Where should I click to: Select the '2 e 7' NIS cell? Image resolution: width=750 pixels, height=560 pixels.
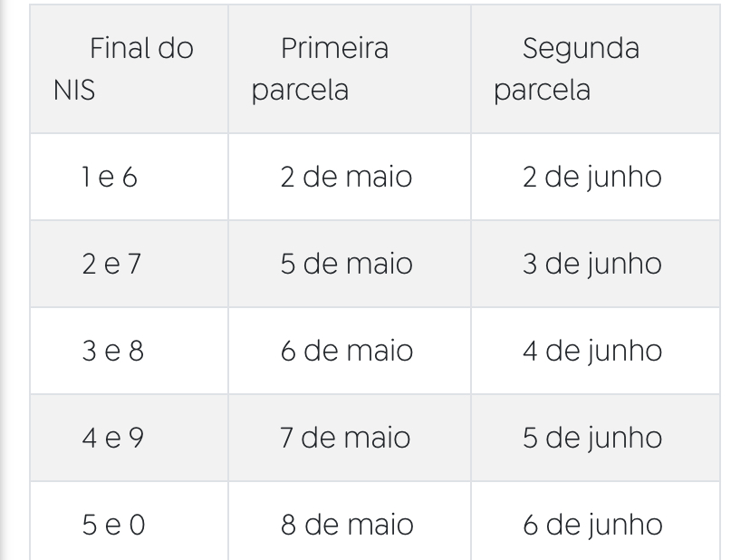coord(111,264)
